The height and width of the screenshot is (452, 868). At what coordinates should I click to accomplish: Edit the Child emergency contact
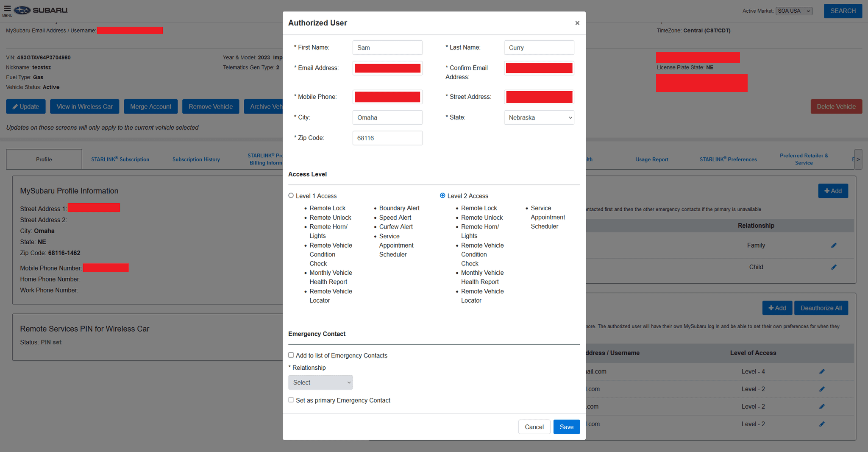pos(834,267)
